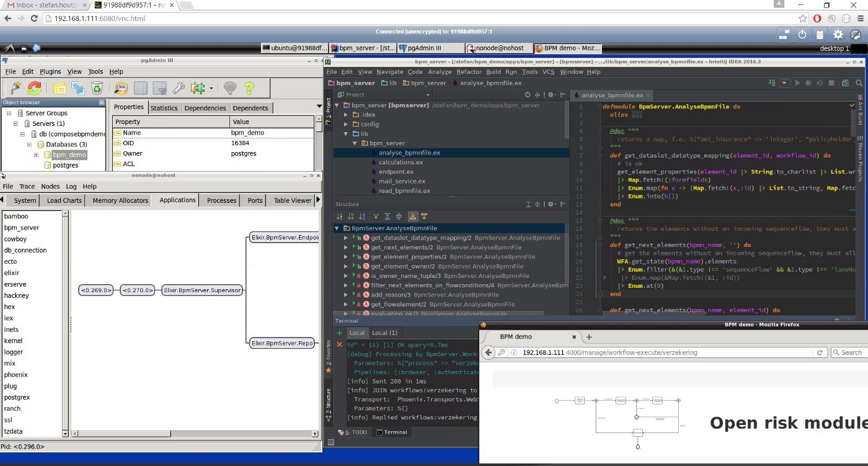Click the search magnifier icon in IntelliJ toolbar

857,83
